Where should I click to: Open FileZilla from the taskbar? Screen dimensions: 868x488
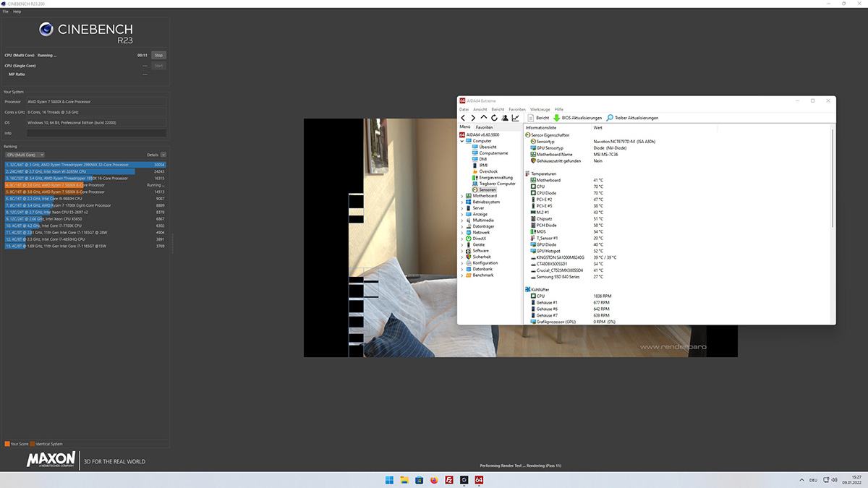coord(449,479)
